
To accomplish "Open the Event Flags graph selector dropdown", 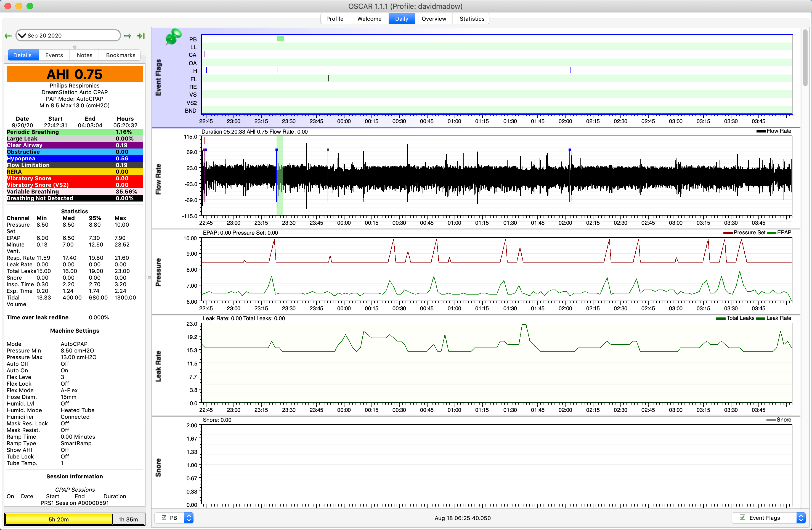I will (x=801, y=518).
